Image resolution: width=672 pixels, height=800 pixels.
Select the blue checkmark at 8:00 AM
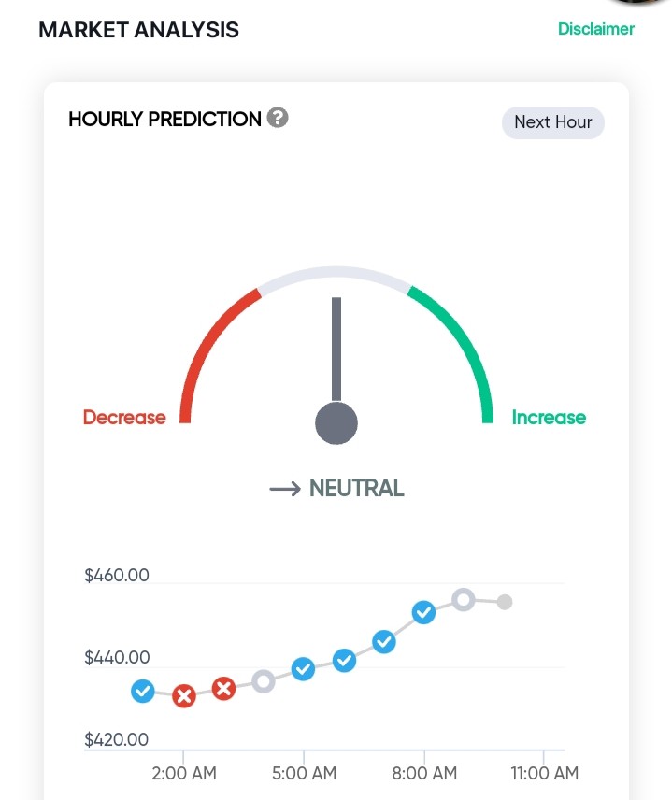click(x=423, y=612)
